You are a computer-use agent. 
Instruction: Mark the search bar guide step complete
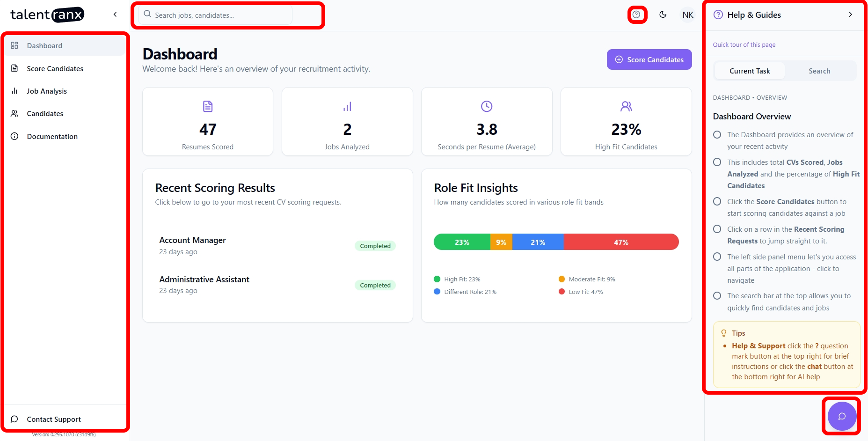pos(717,296)
